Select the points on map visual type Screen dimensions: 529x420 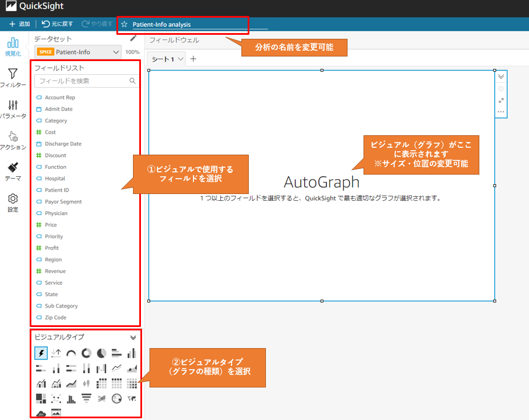[x=132, y=399]
